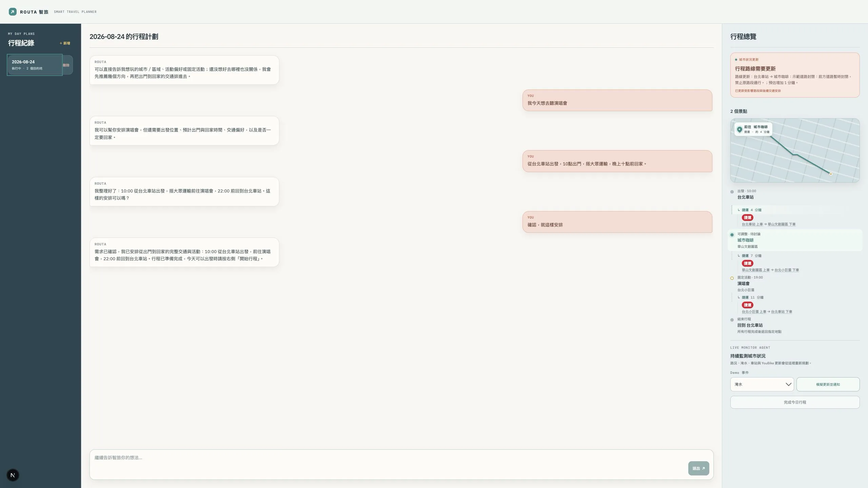Viewport: 868px width, 488px height.
Task: Click the 捷運 11 分鐘 transit segment row
Action: tap(795, 298)
